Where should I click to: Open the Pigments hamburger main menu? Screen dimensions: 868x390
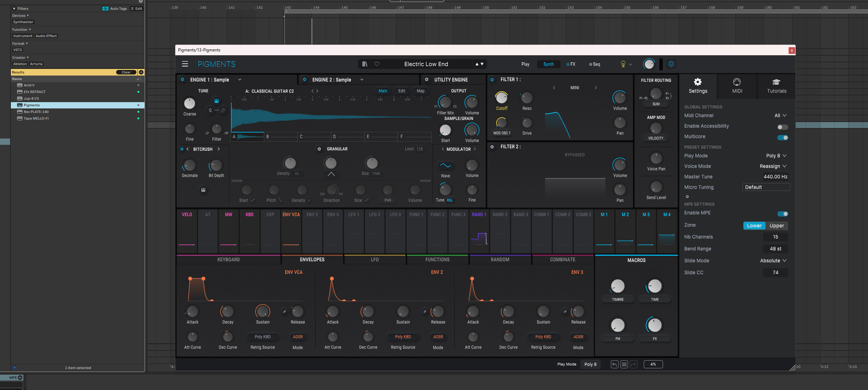(185, 64)
